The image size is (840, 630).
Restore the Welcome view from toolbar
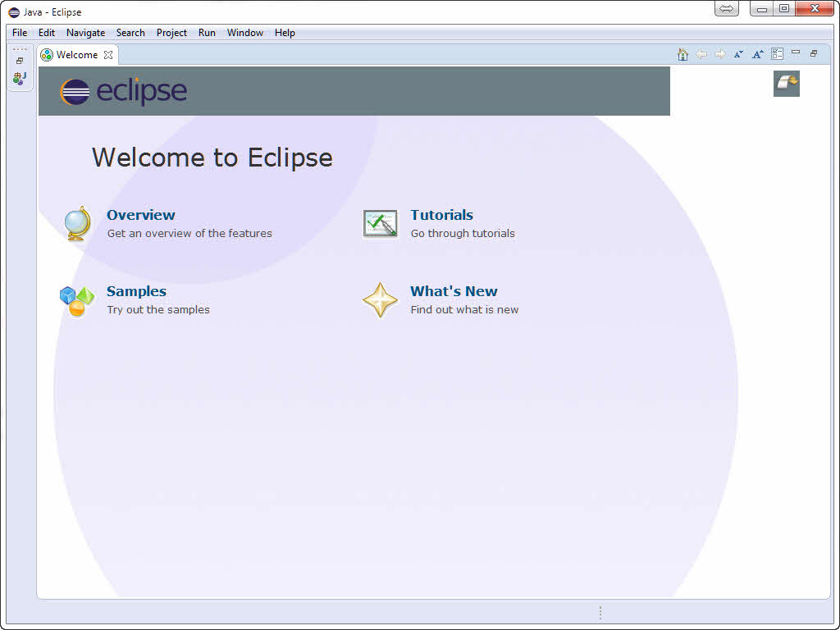coord(814,53)
